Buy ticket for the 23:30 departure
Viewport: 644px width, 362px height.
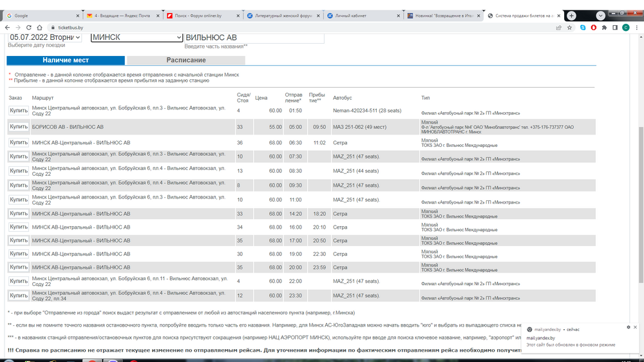tap(19, 296)
